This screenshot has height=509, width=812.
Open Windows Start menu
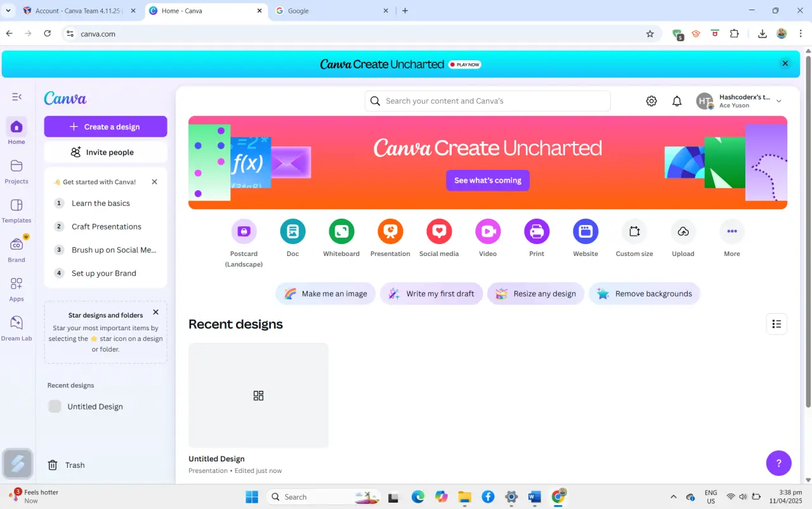click(252, 497)
